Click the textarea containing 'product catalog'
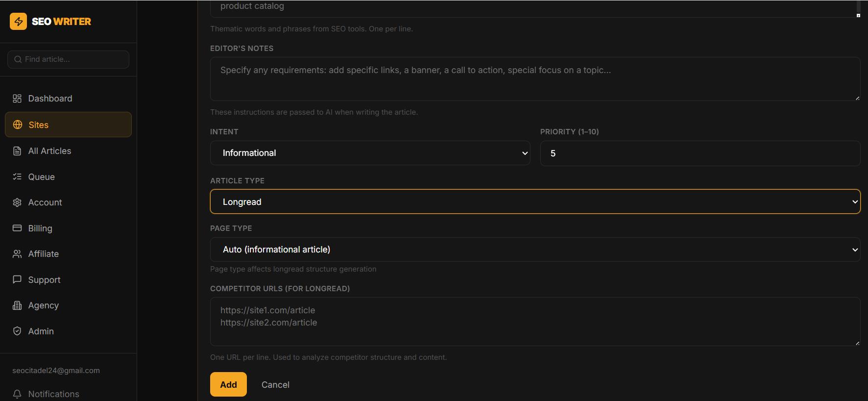The image size is (868, 401). 535,9
